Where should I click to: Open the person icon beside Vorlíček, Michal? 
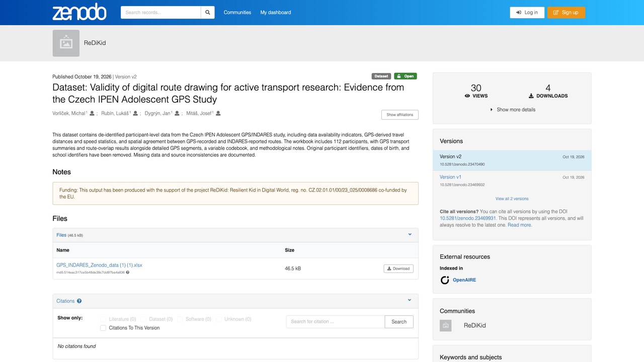coord(92,114)
